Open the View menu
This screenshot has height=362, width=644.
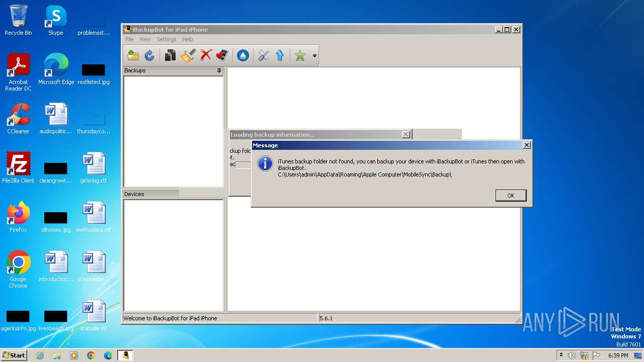tap(145, 39)
